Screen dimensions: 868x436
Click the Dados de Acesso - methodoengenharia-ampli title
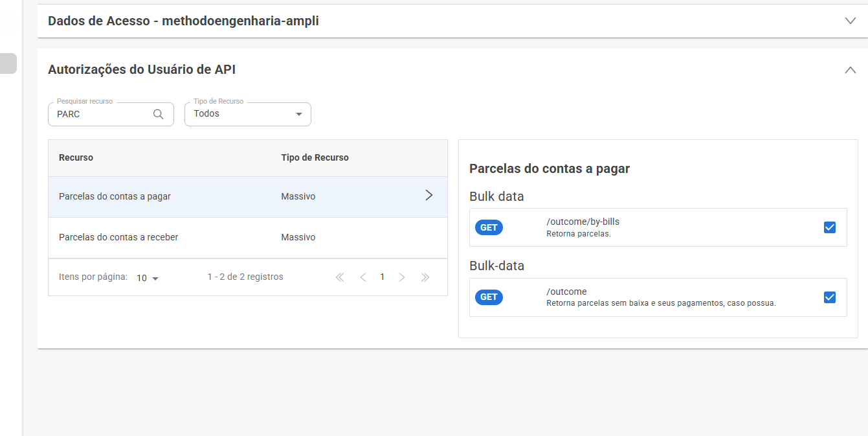click(183, 21)
